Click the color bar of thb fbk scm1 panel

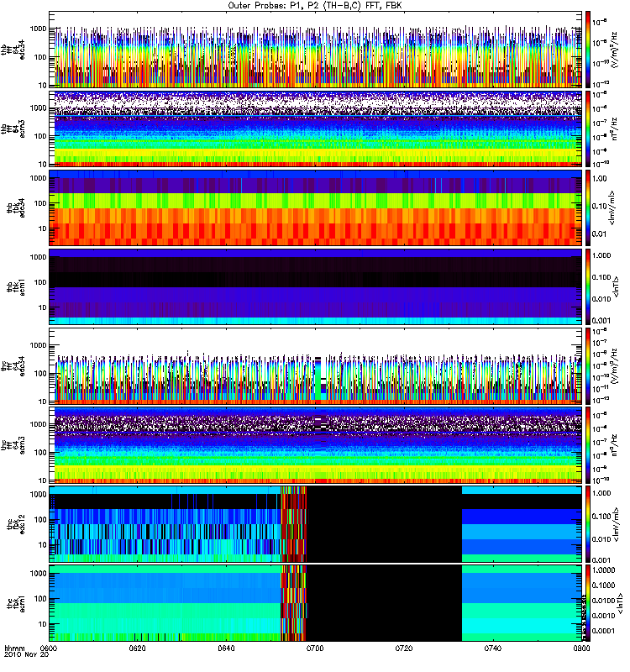(588, 286)
